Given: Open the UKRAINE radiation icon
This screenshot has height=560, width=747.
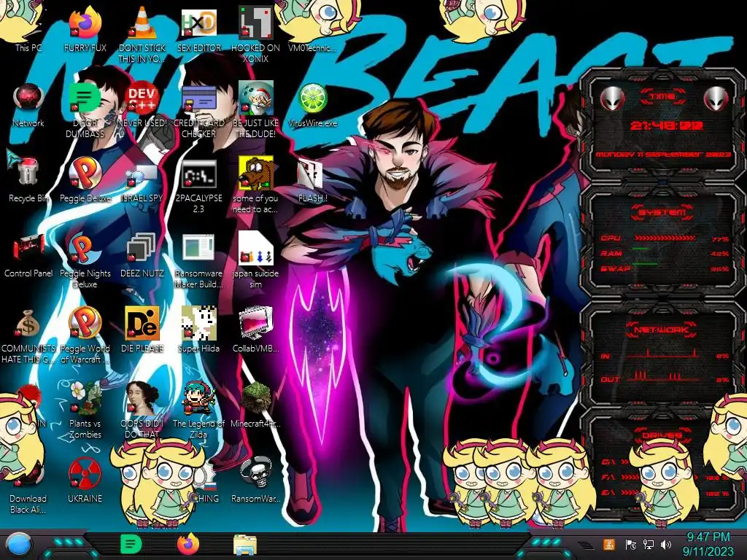Looking at the screenshot, I should click(x=85, y=480).
